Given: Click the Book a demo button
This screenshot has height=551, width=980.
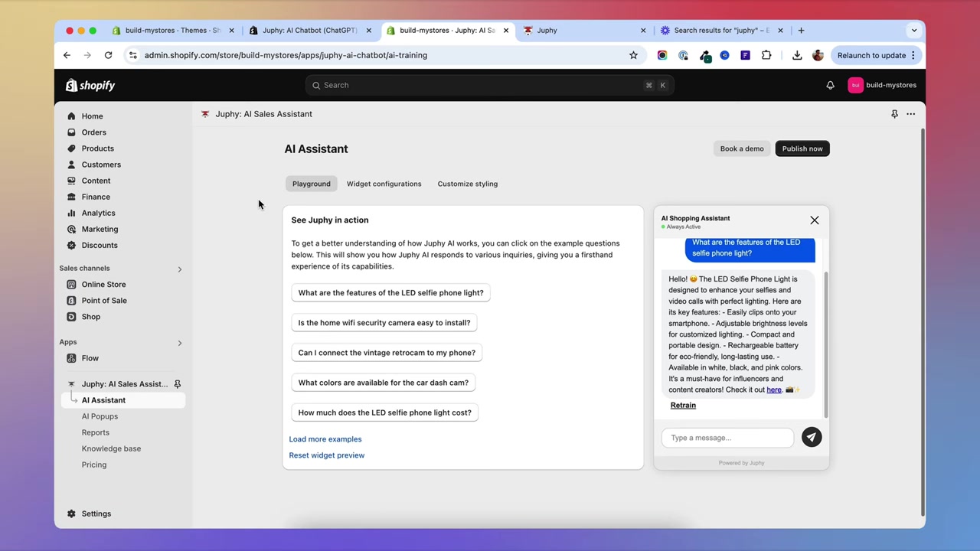Looking at the screenshot, I should (742, 148).
